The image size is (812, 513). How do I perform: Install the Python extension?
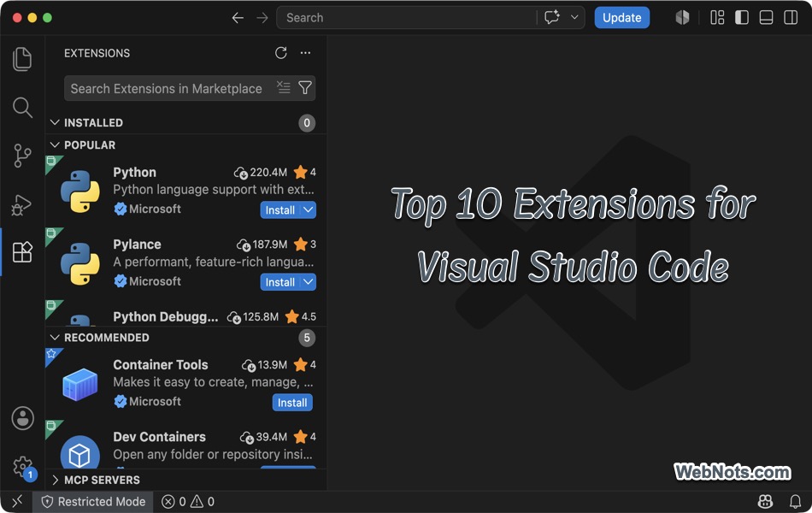tap(280, 209)
